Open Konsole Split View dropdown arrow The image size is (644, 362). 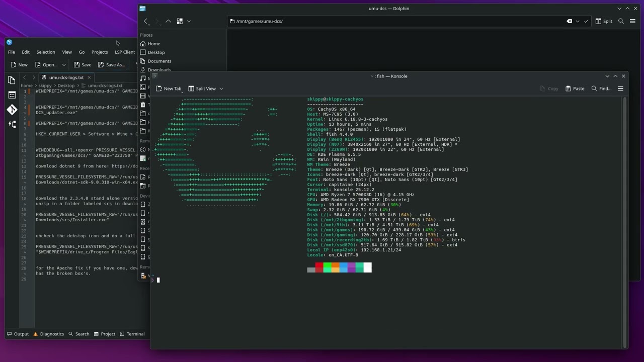(x=221, y=88)
